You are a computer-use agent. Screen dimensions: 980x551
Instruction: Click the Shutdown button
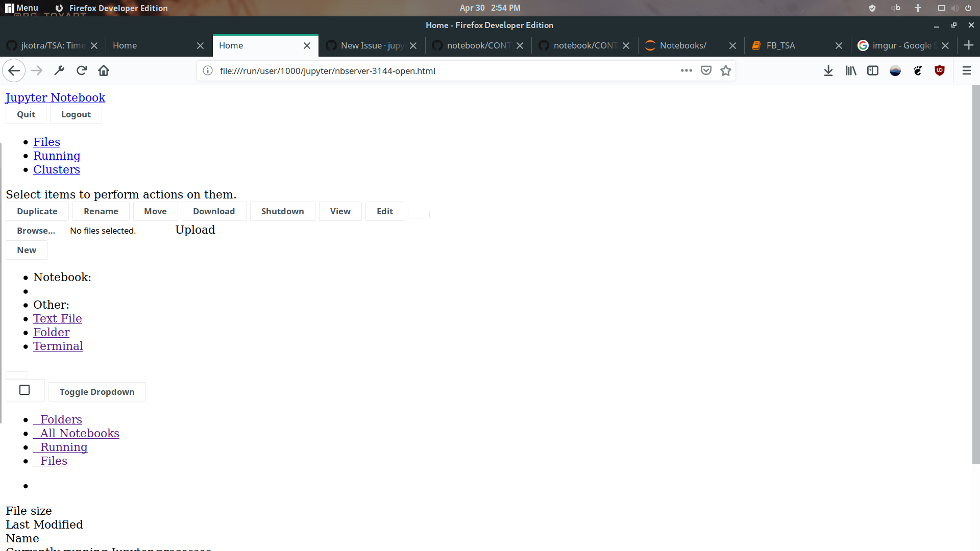(x=282, y=211)
